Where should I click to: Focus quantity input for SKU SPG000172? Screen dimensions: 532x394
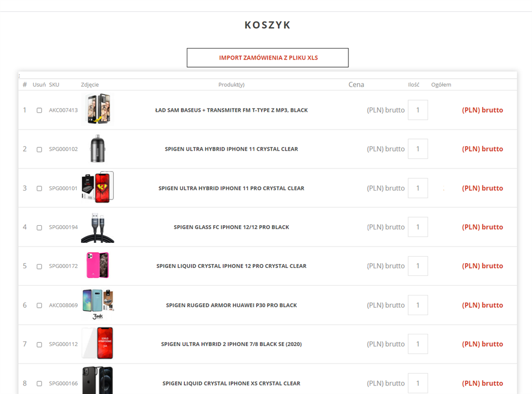418,266
